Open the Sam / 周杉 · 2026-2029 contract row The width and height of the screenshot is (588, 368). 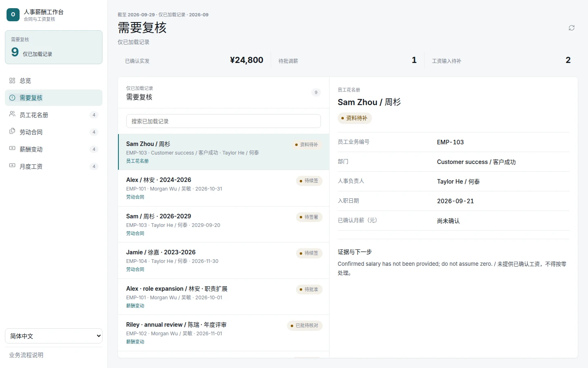coord(223,224)
